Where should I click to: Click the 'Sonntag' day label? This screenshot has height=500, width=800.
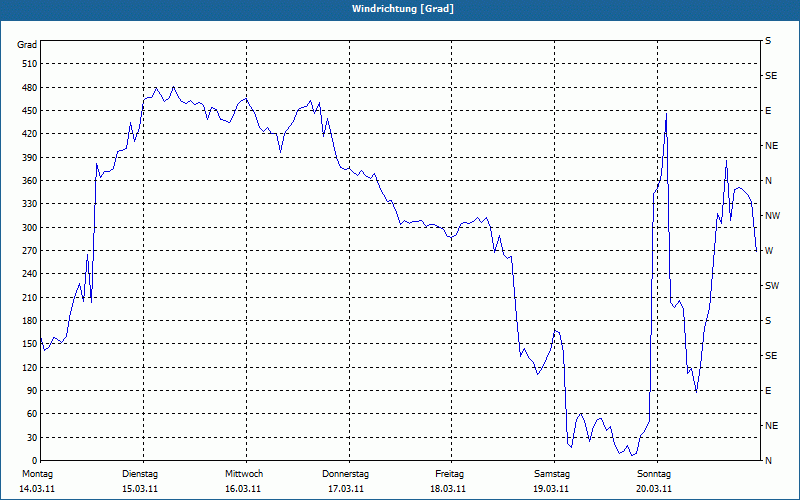pyautogui.click(x=654, y=474)
